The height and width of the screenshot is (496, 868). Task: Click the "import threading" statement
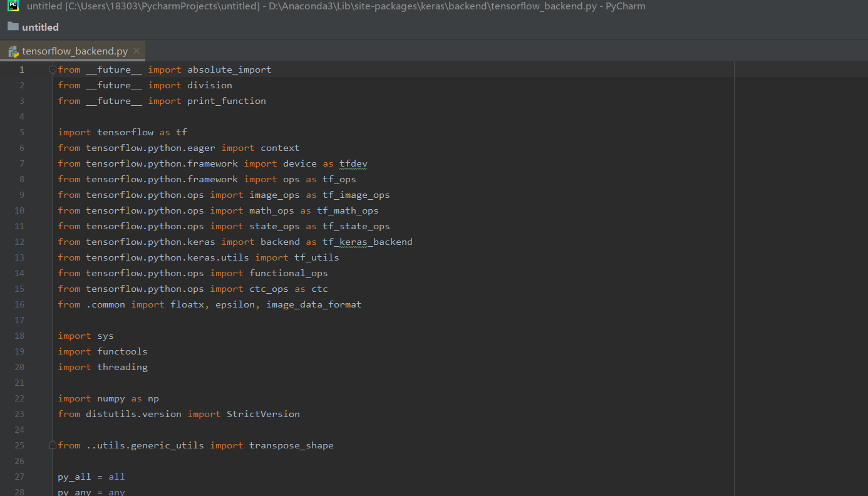point(102,367)
